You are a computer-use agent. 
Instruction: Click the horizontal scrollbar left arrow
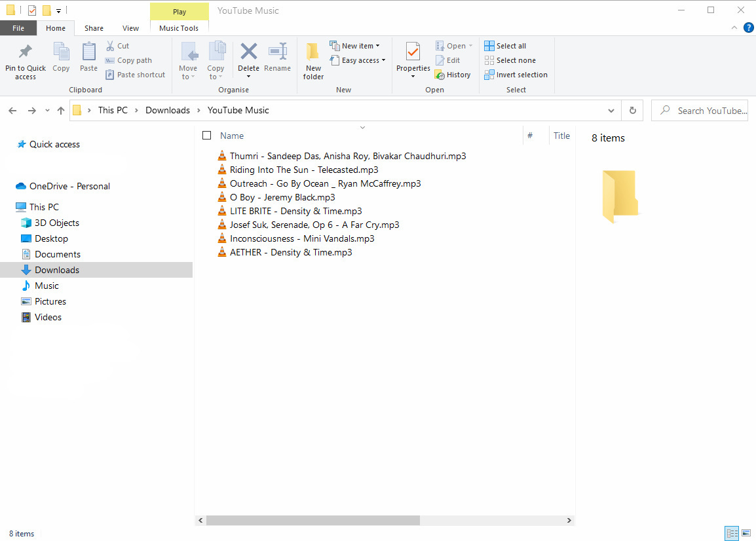pyautogui.click(x=200, y=520)
